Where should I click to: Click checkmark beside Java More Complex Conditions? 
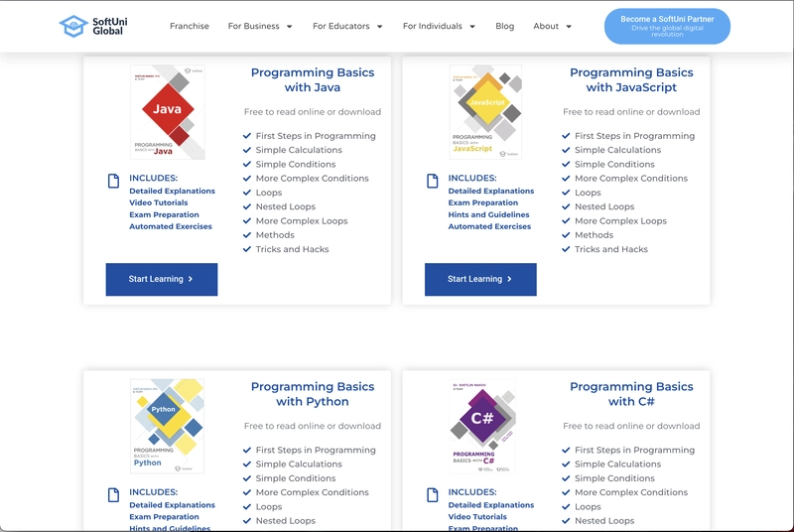point(247,179)
